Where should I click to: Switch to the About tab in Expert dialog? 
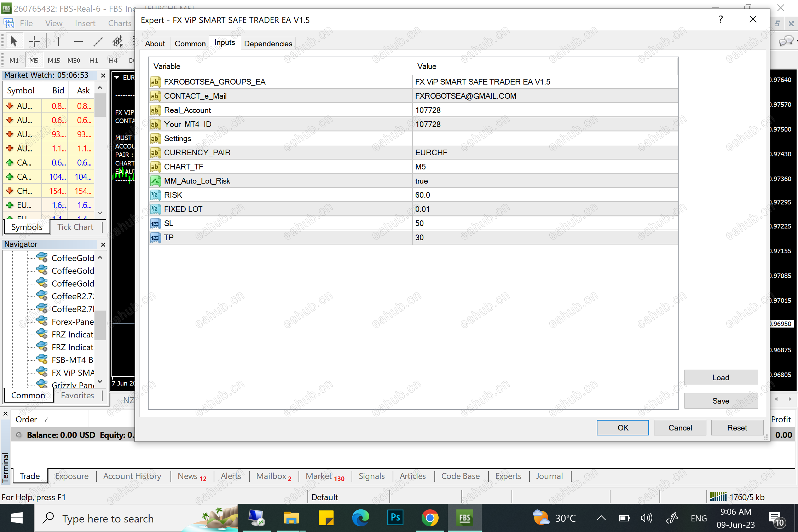pos(155,44)
